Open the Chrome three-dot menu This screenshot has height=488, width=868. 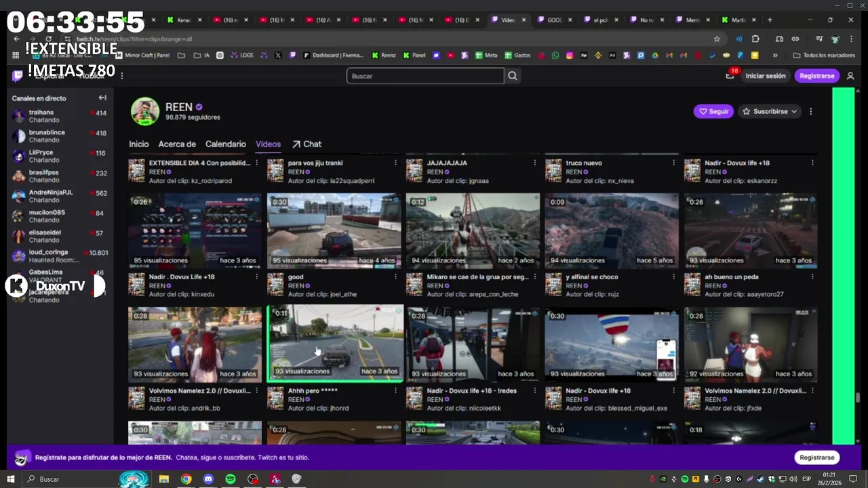[850, 39]
